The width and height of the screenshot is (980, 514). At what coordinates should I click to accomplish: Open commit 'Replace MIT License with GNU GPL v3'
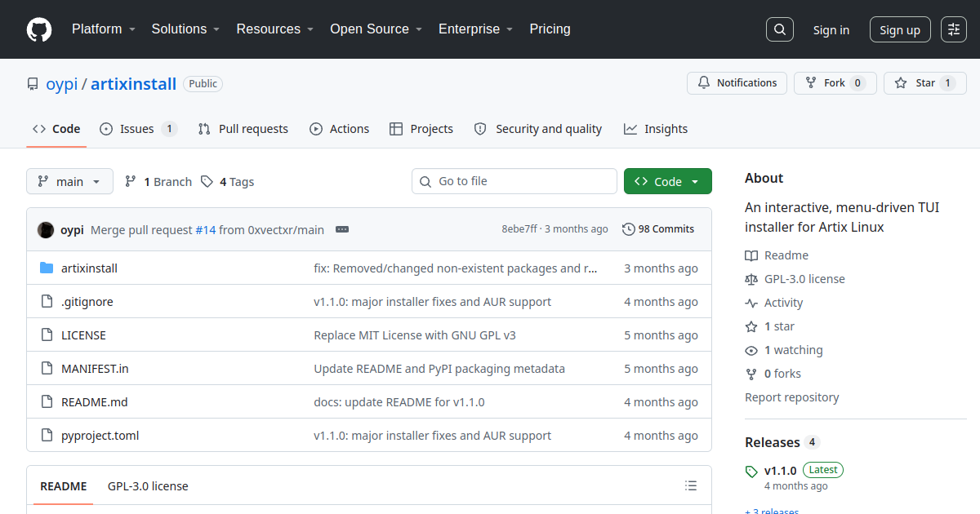point(415,335)
